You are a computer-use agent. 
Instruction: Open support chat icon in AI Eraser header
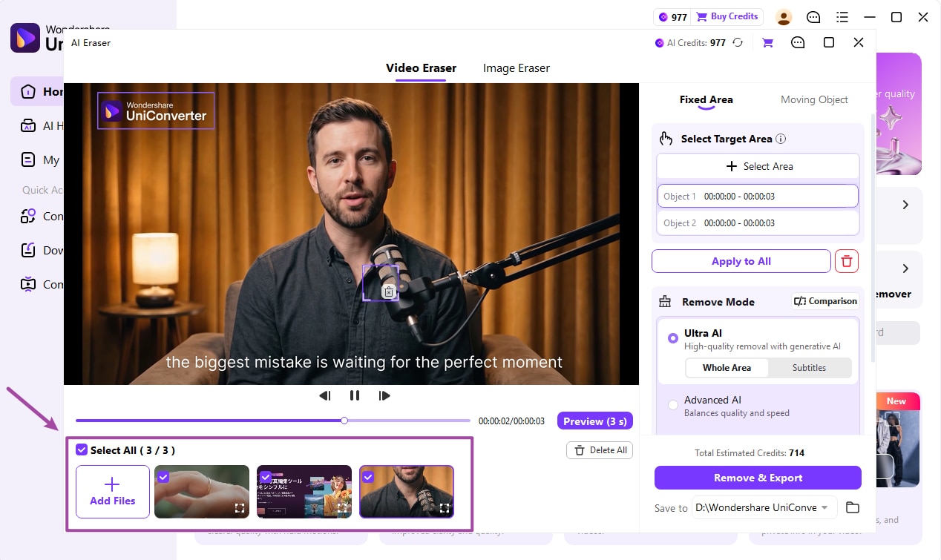(798, 43)
